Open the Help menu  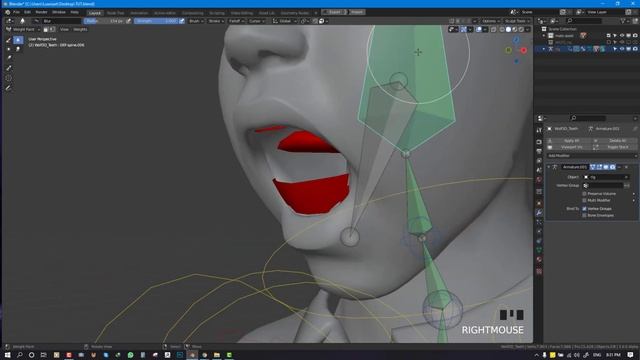74,12
